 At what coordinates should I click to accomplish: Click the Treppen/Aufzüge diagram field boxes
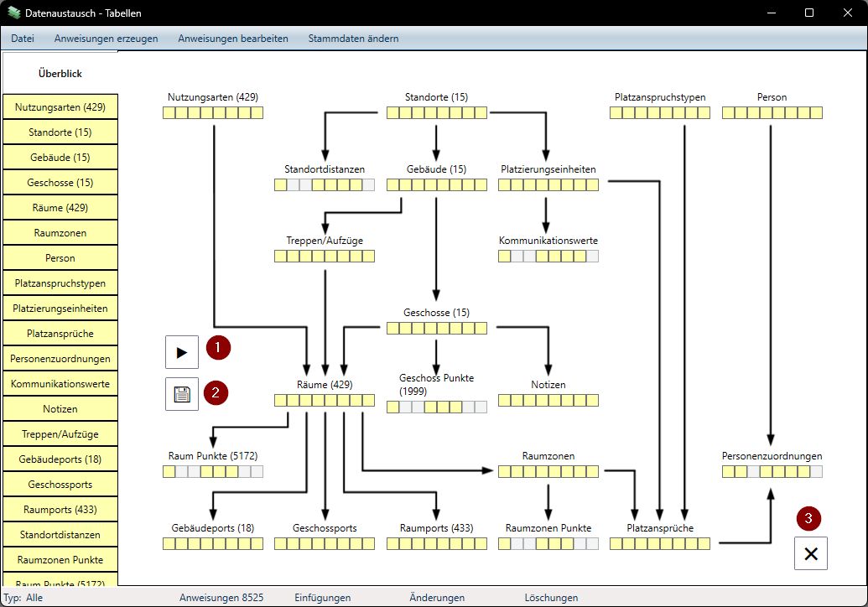click(x=324, y=257)
